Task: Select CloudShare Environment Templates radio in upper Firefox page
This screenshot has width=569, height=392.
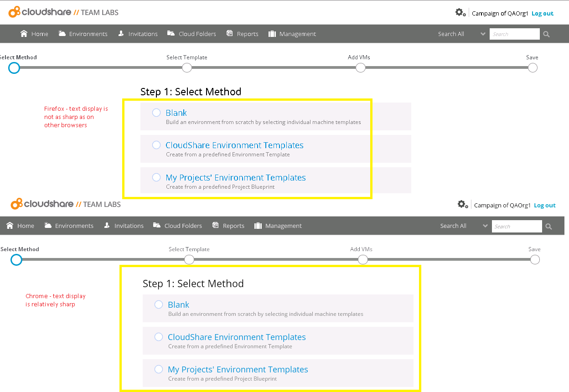Action: click(x=156, y=145)
